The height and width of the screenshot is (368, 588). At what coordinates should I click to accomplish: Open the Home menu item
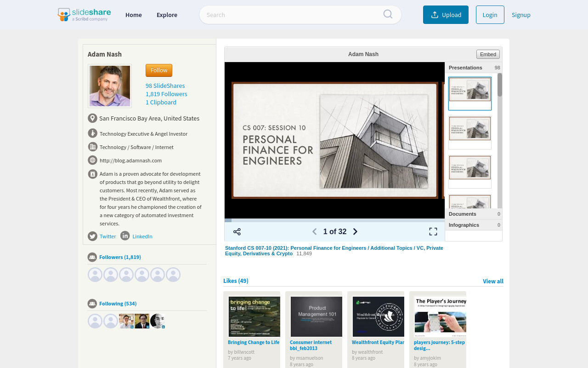click(134, 15)
